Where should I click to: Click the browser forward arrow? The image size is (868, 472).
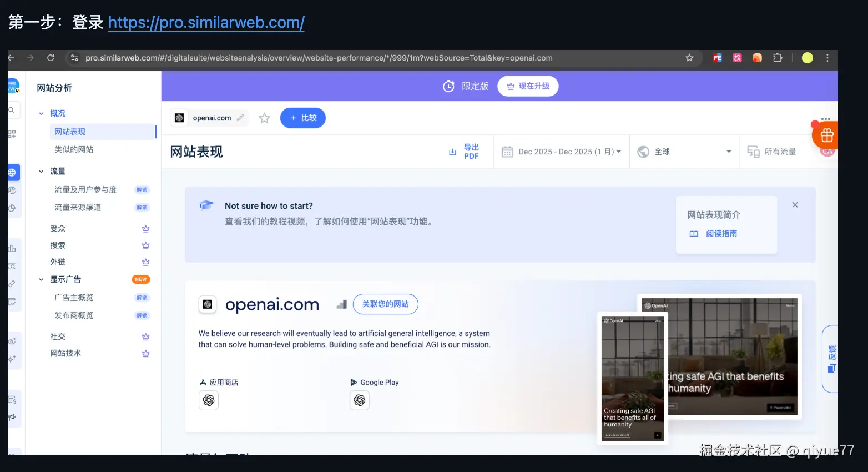(31, 58)
